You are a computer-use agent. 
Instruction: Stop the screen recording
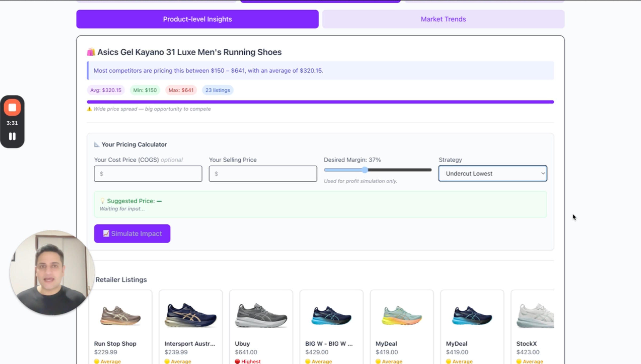pyautogui.click(x=12, y=108)
